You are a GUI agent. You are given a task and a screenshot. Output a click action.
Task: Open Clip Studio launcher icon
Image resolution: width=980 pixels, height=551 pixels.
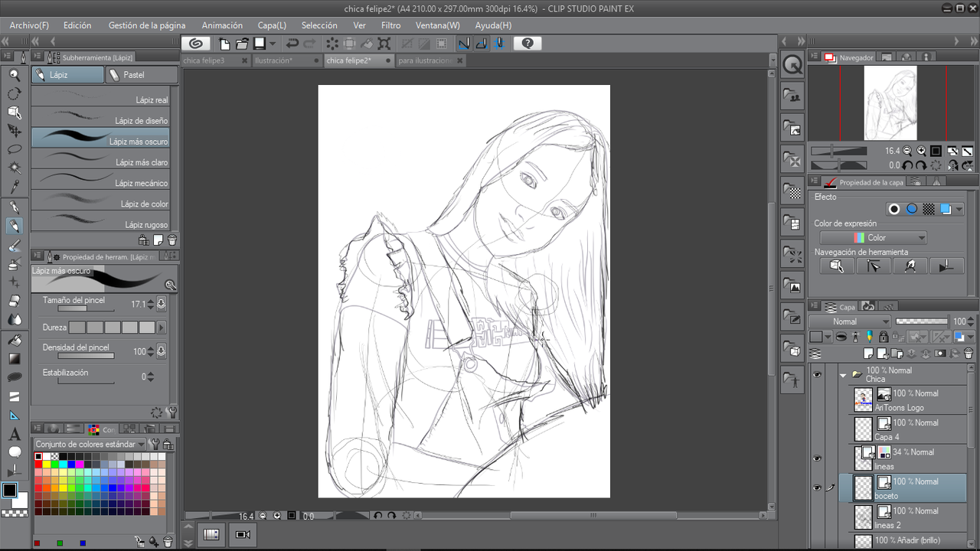pos(196,44)
